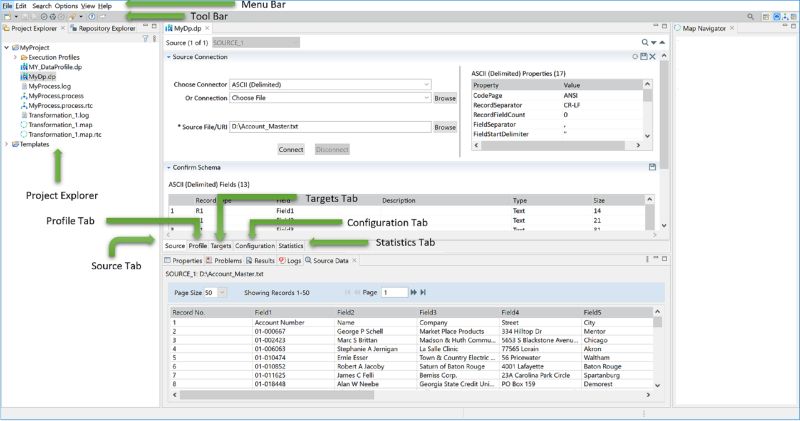This screenshot has height=421, width=800.
Task: Expand the Templates tree node
Action: click(7, 144)
